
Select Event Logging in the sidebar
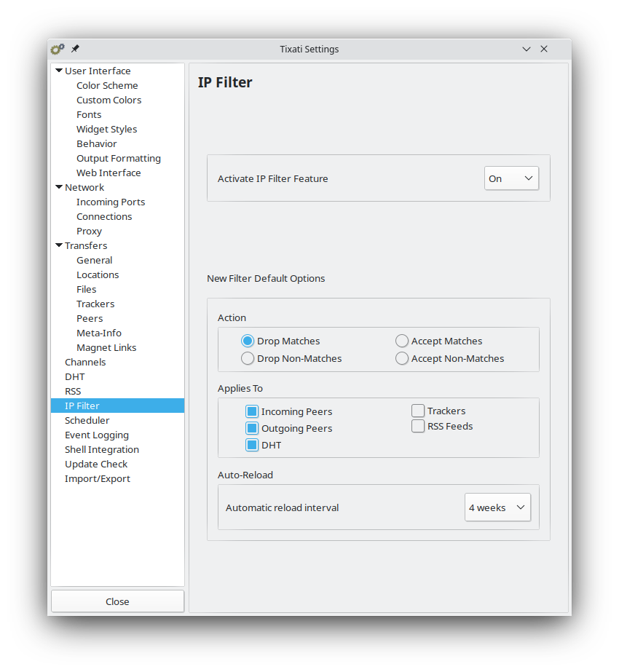click(x=97, y=435)
